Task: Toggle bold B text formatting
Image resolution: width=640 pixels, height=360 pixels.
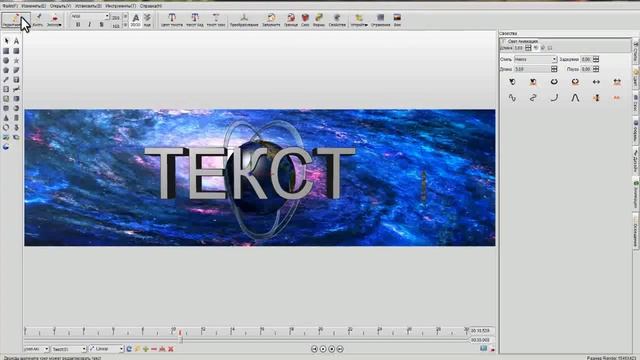Action: 78,24
